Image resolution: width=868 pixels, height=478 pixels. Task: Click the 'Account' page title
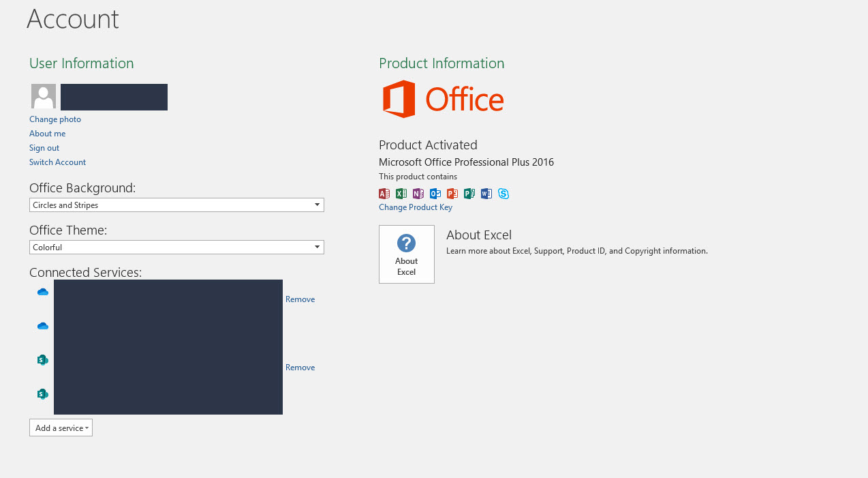(x=73, y=18)
